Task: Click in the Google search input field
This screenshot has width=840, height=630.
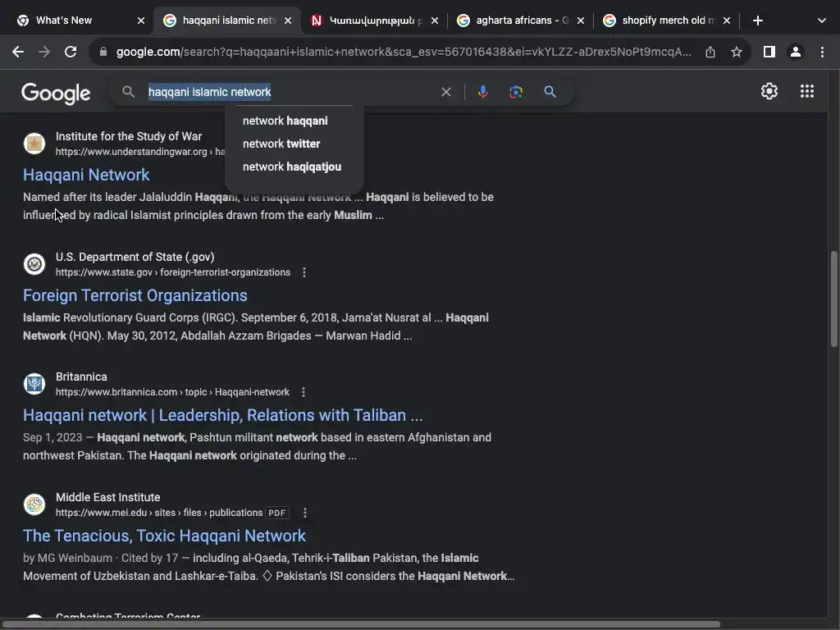Action: tap(290, 92)
